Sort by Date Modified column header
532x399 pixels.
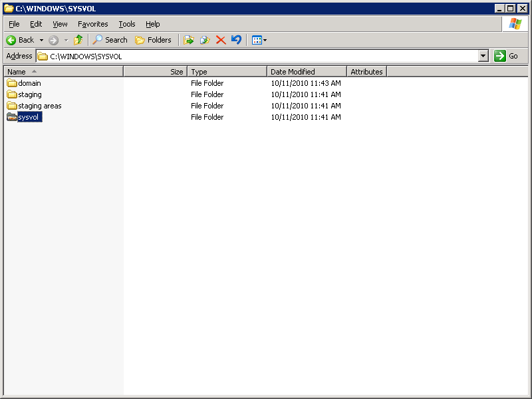pyautogui.click(x=307, y=72)
